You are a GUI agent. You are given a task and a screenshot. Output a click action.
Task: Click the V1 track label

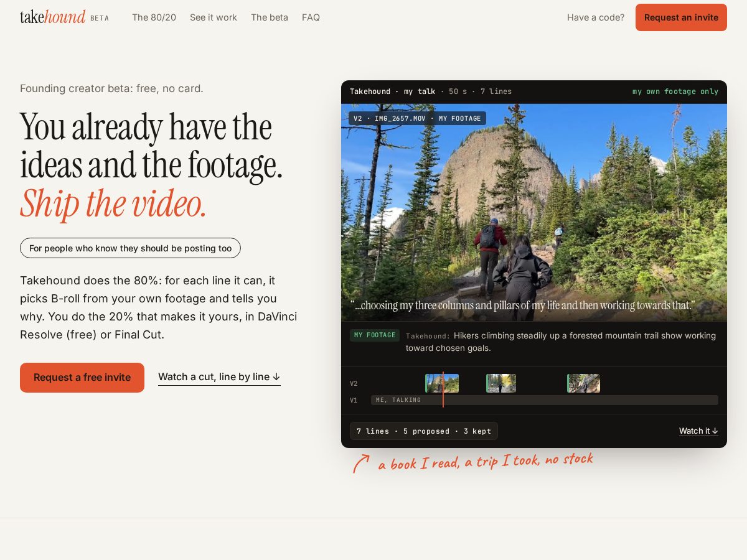coord(354,400)
